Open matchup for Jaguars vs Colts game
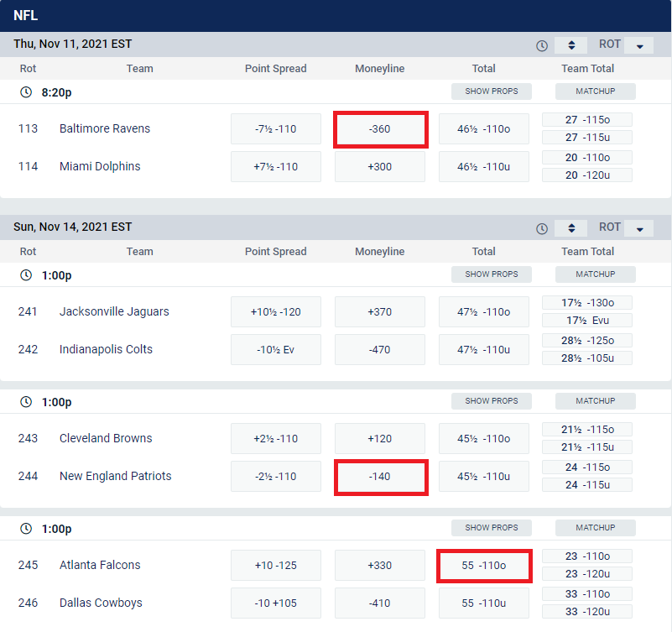 pyautogui.click(x=596, y=274)
